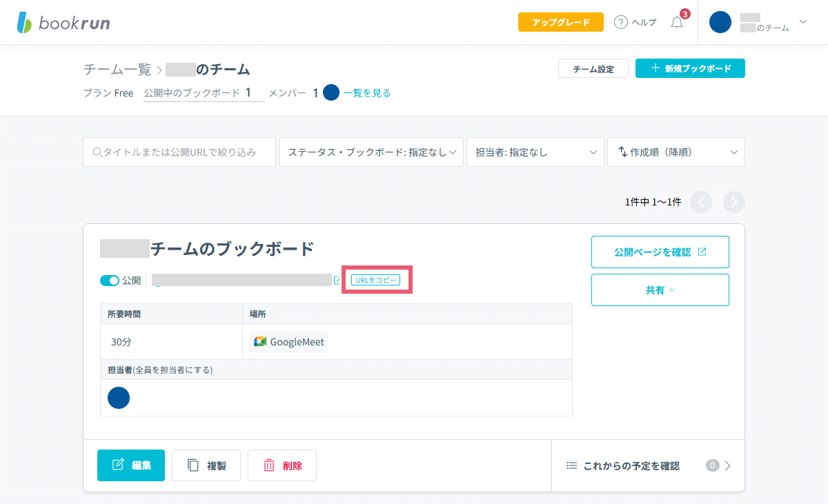Viewport: 828px width, 504px height.
Task: Open the 作成順（降順）sort dropdown
Action: coord(675,152)
